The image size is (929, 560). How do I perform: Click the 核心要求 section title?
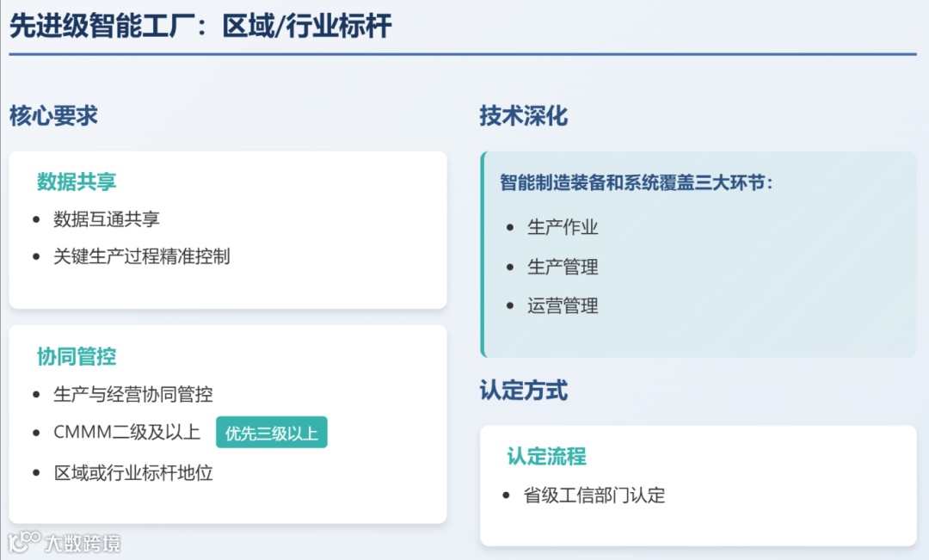tap(53, 115)
